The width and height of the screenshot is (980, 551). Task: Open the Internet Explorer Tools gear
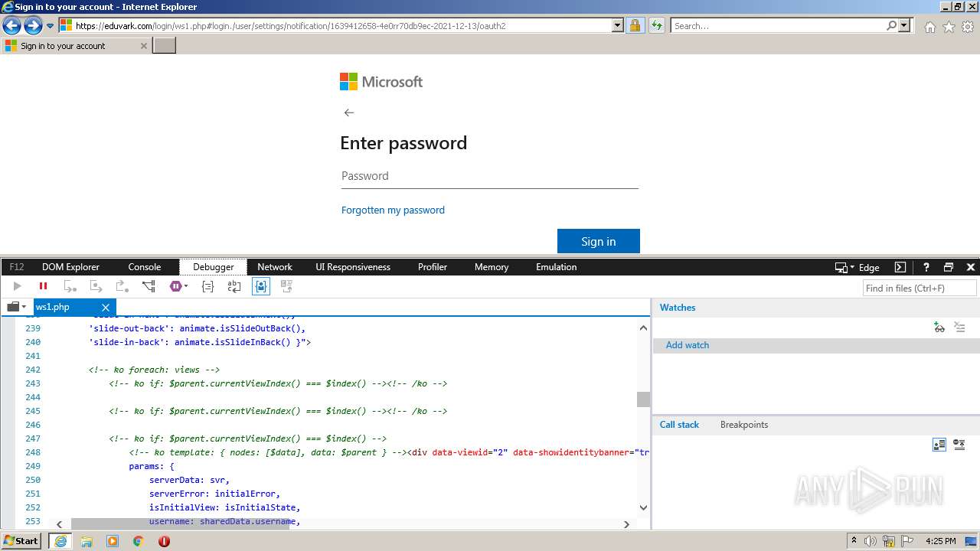coord(968,27)
